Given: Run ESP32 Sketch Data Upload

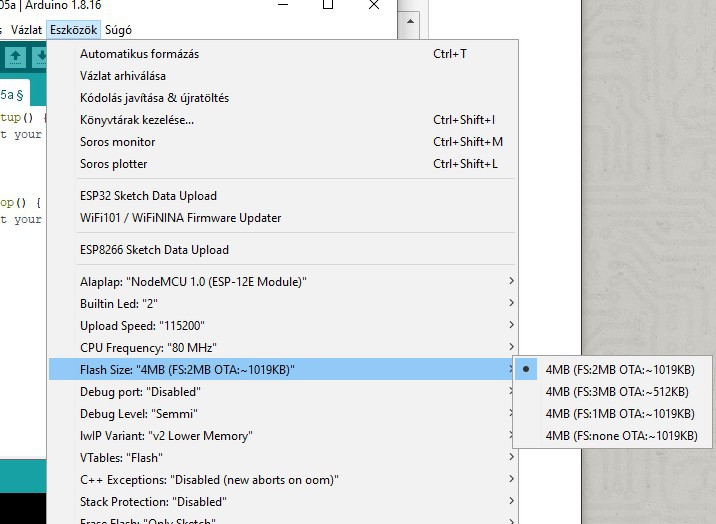Looking at the screenshot, I should [x=284, y=196].
